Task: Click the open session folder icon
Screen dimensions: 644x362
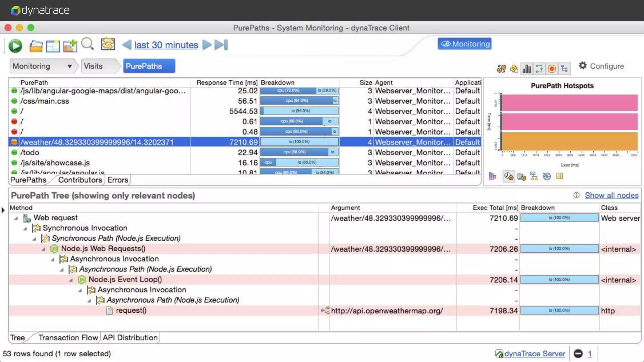Action: pos(36,46)
